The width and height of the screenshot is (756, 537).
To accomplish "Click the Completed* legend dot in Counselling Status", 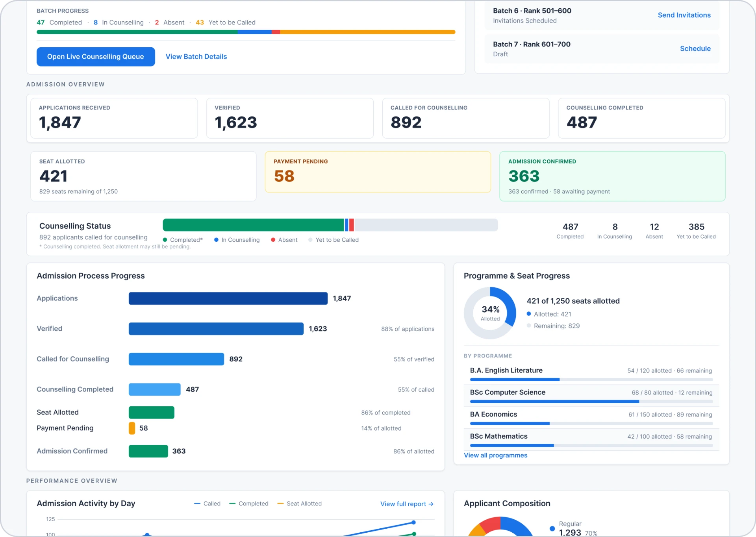I will pyautogui.click(x=165, y=240).
